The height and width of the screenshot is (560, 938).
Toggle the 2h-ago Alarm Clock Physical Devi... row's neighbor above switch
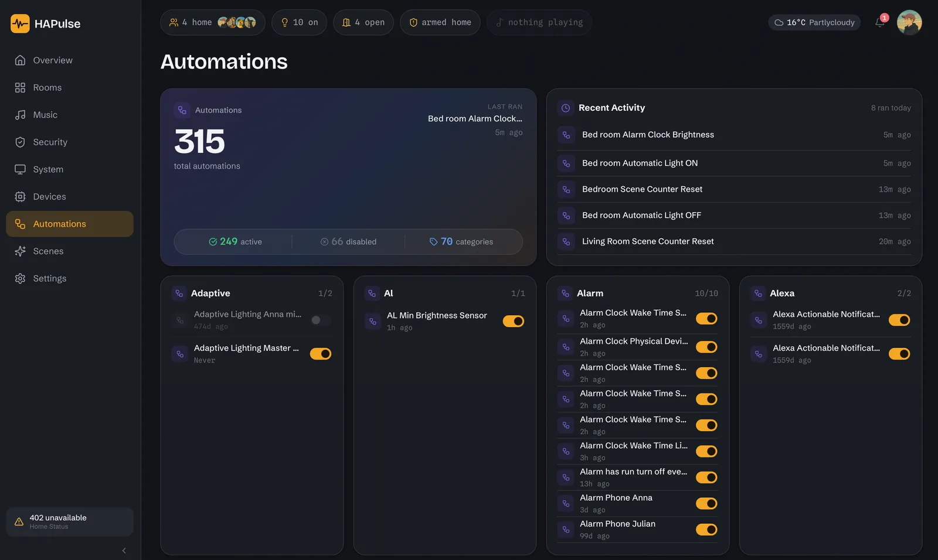706,319
